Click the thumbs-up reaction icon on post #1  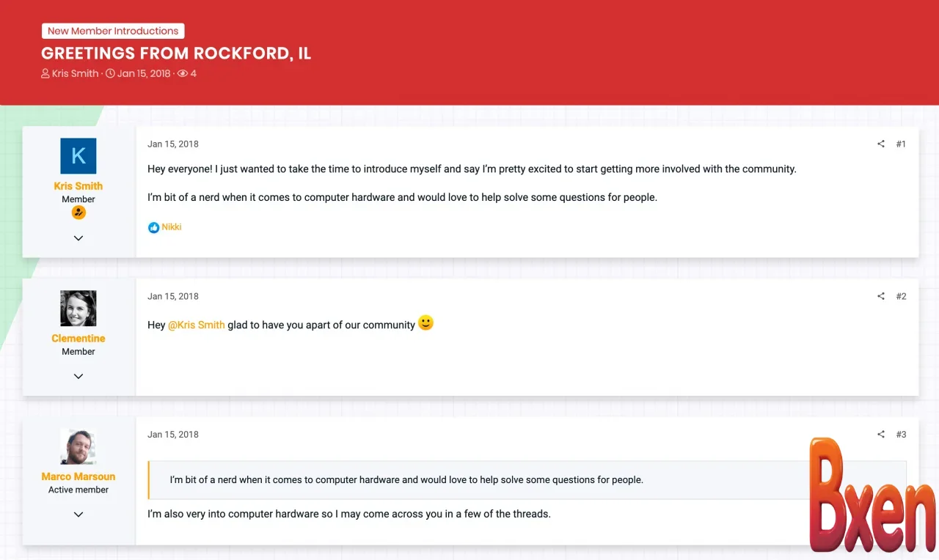tap(153, 227)
